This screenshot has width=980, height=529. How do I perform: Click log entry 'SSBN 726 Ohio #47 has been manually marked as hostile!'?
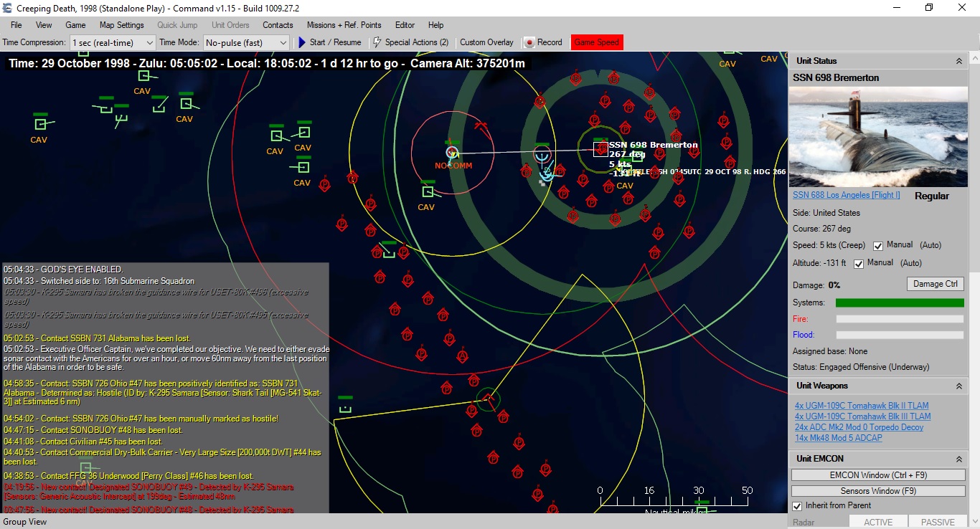pyautogui.click(x=141, y=419)
